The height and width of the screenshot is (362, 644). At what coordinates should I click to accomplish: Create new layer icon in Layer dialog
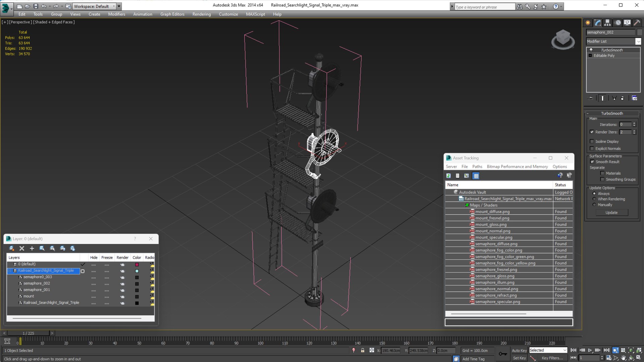click(x=12, y=248)
